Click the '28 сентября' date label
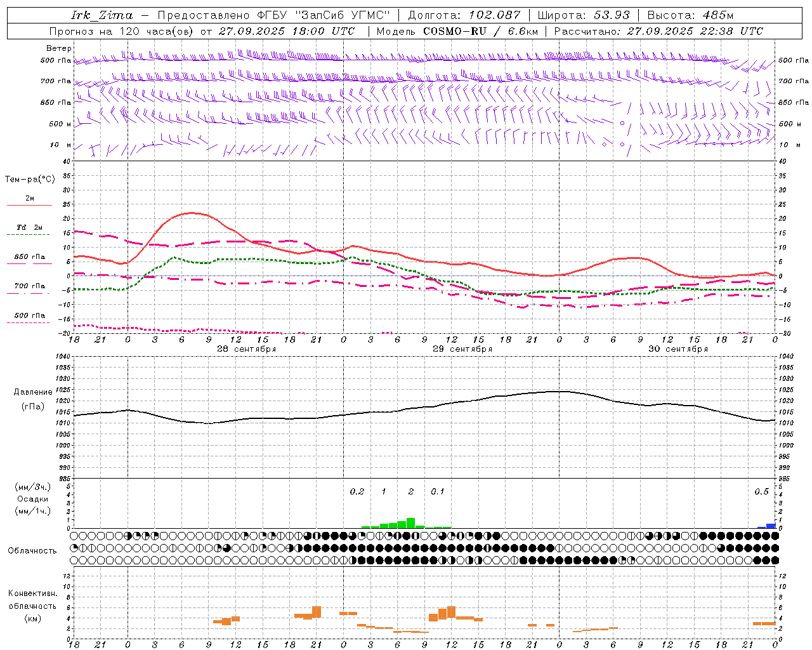 click(x=246, y=349)
